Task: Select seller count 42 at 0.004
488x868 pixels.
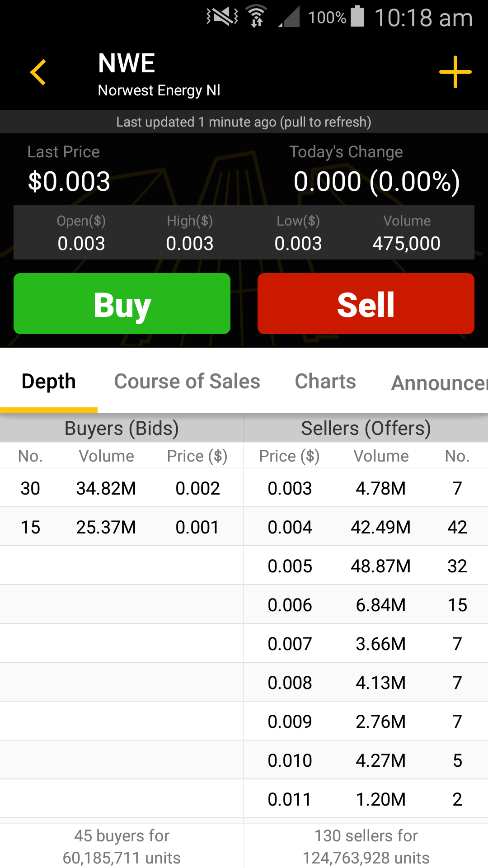Action: tap(457, 527)
